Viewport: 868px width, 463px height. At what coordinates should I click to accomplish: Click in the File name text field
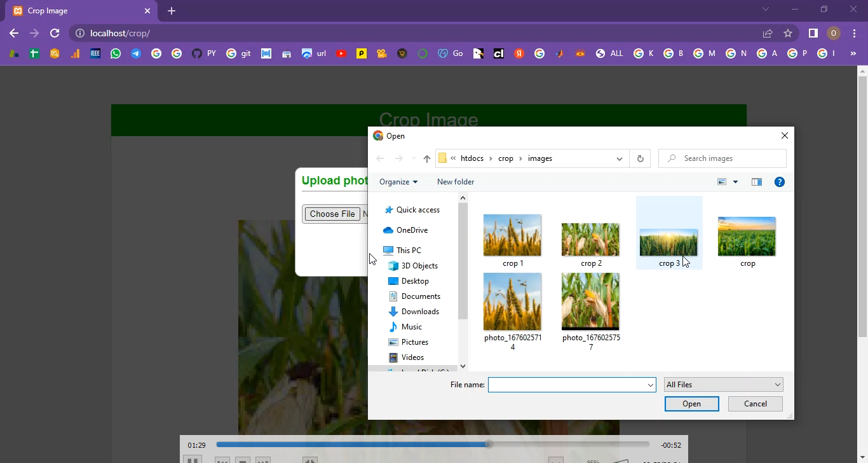pyautogui.click(x=566, y=385)
